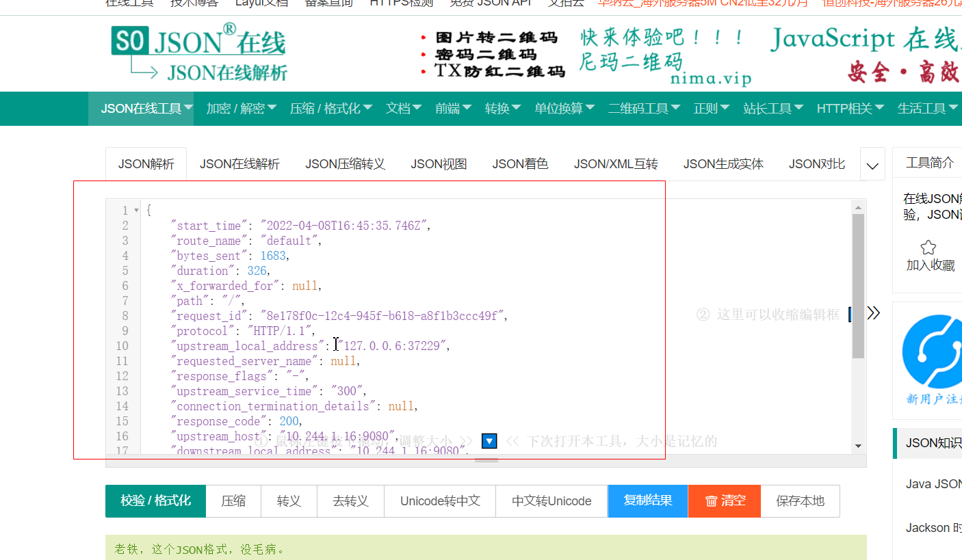Click the 转义 button
The width and height of the screenshot is (962, 560).
289,501
